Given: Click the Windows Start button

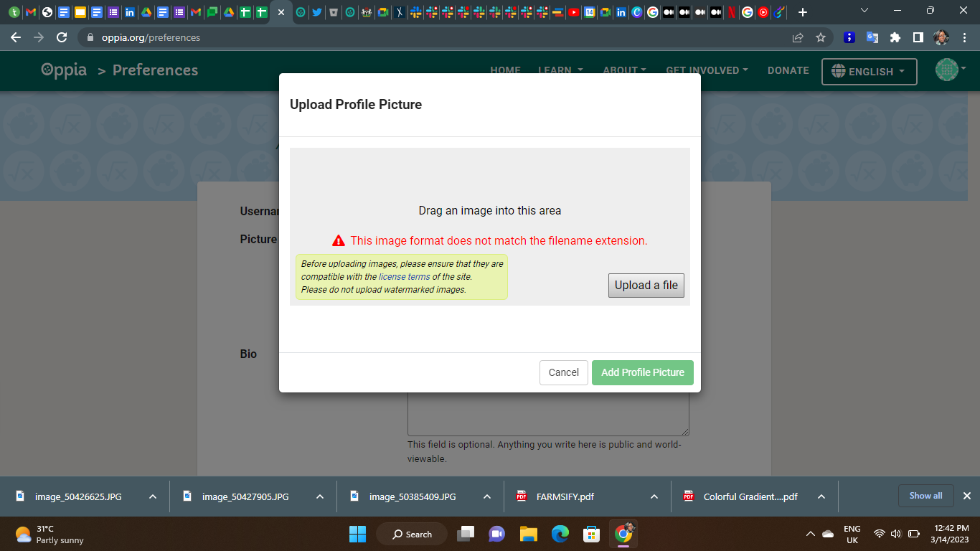Looking at the screenshot, I should tap(357, 534).
